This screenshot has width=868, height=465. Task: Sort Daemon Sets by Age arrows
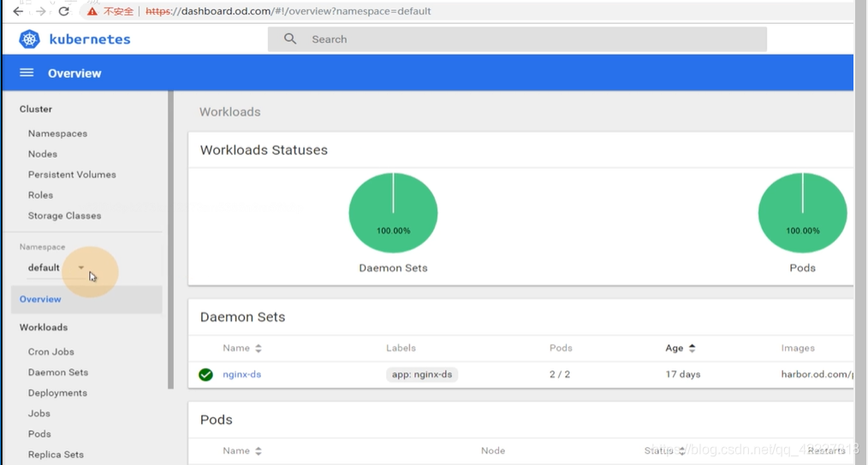[692, 349]
